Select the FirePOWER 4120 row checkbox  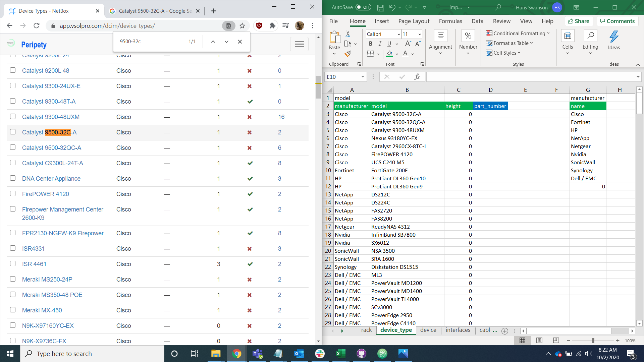pyautogui.click(x=13, y=194)
